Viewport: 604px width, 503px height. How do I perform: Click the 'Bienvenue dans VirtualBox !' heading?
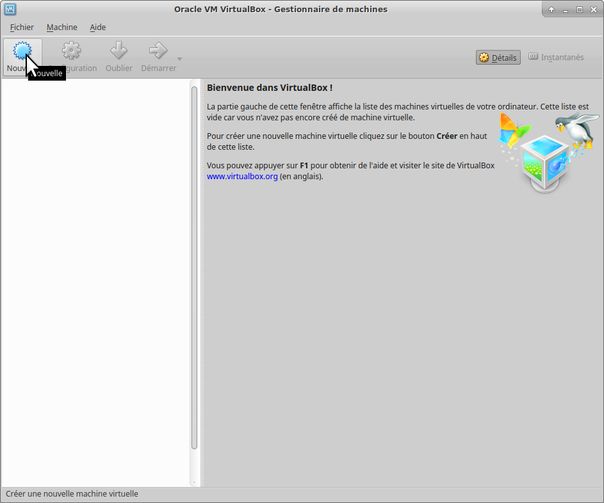coord(270,87)
